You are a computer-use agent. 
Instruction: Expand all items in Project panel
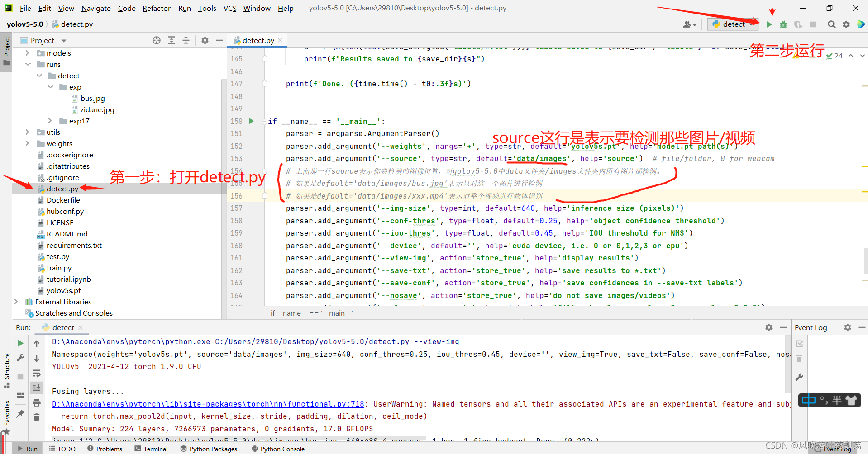[172, 40]
